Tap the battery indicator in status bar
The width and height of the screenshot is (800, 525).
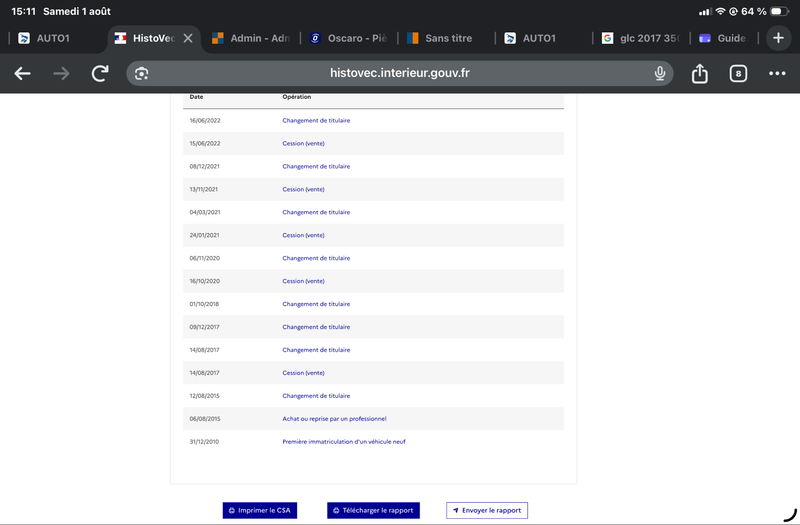coord(780,11)
